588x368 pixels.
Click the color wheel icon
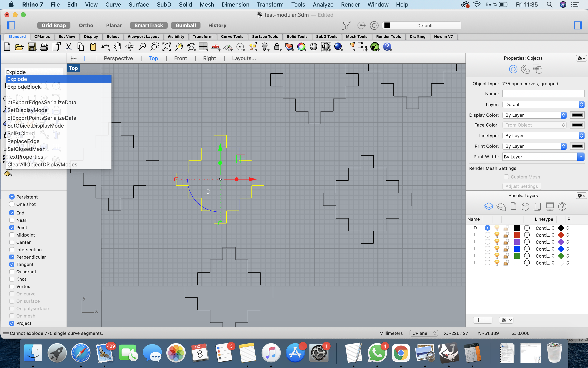301,46
